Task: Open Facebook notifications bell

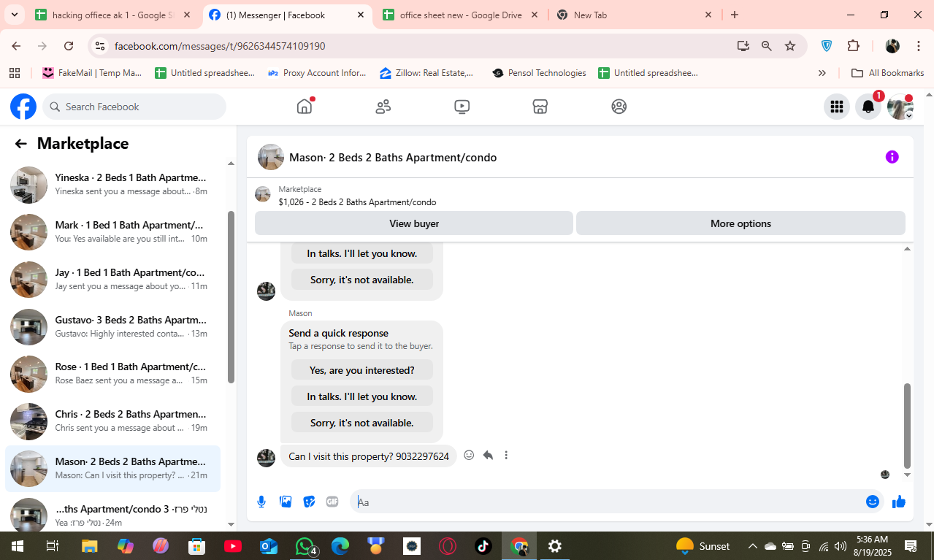Action: click(868, 107)
